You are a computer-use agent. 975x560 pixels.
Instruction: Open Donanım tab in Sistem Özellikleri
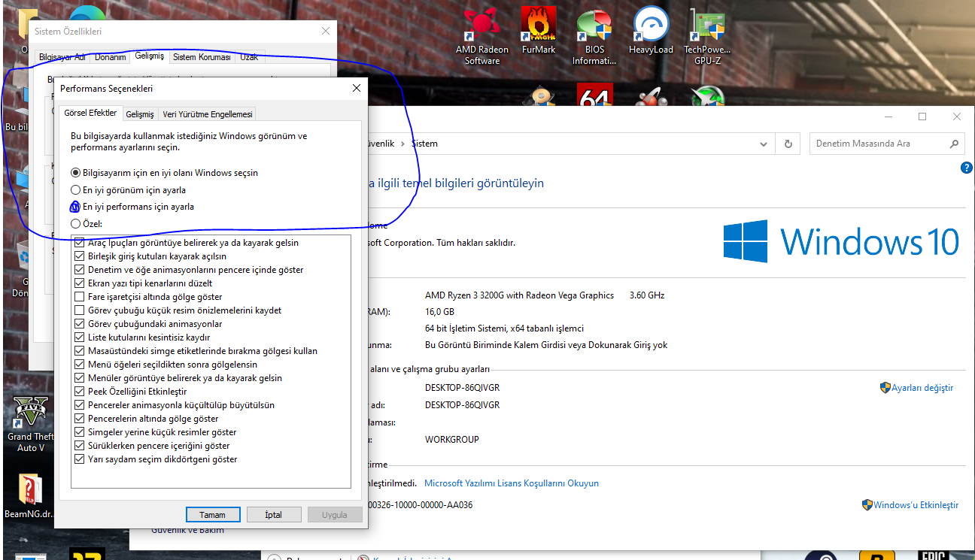click(x=109, y=57)
